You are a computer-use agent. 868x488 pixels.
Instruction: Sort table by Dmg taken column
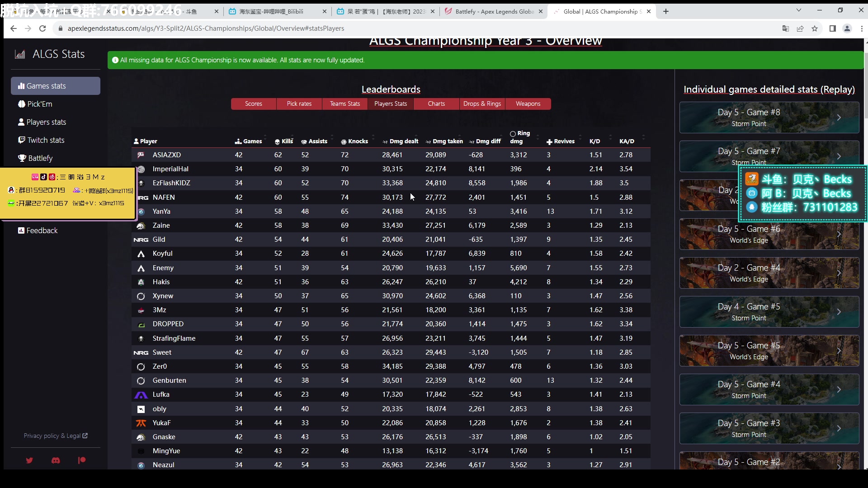click(x=444, y=141)
